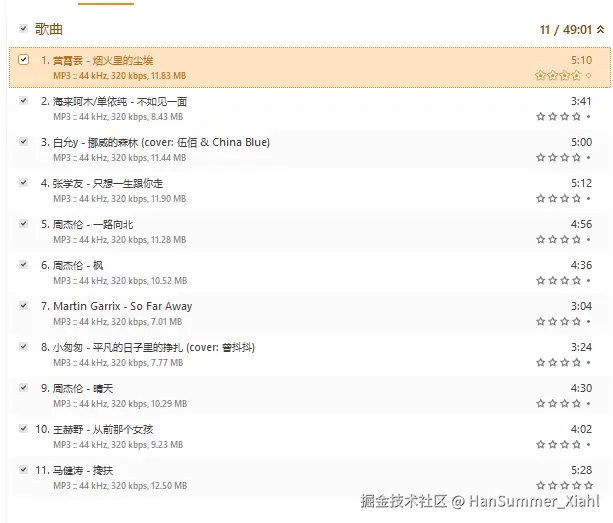Uncheck the checkbox for track 1
The image size is (613, 523).
coord(24,60)
